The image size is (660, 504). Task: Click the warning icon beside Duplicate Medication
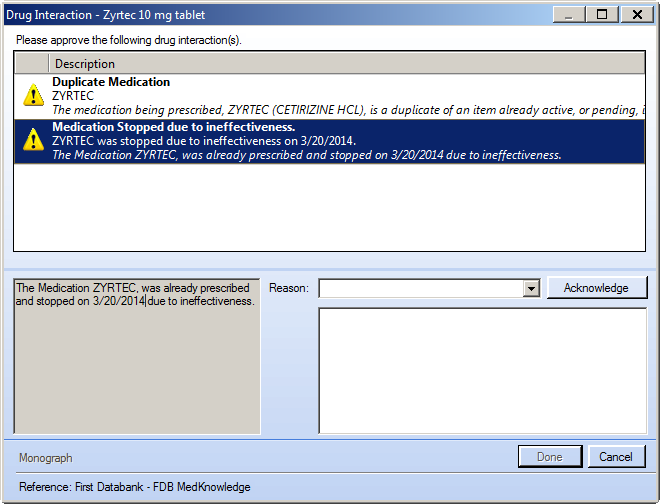coord(32,96)
